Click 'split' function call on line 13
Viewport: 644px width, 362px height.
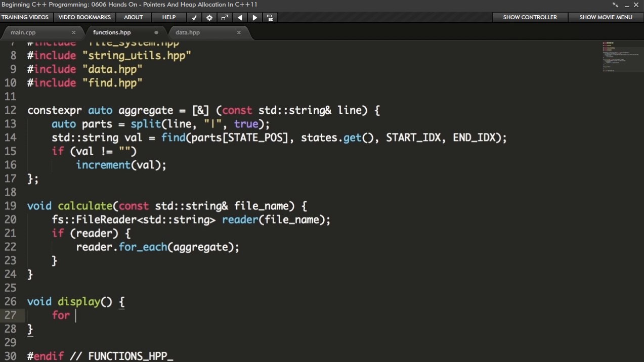click(x=146, y=124)
